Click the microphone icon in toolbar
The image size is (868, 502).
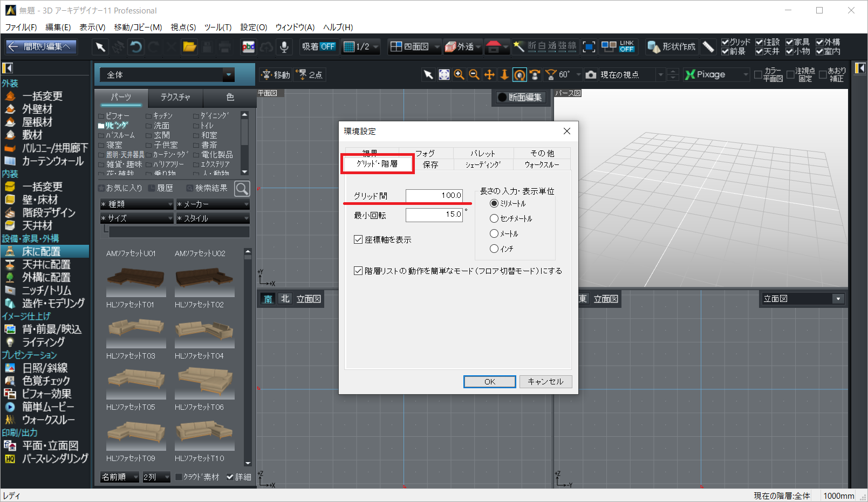[284, 47]
